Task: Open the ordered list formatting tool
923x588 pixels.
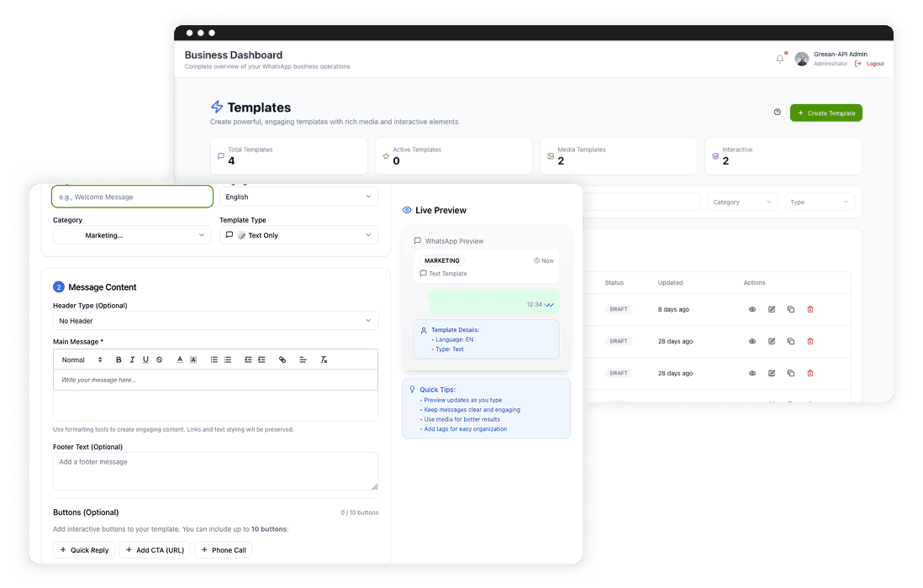Action: pos(214,359)
